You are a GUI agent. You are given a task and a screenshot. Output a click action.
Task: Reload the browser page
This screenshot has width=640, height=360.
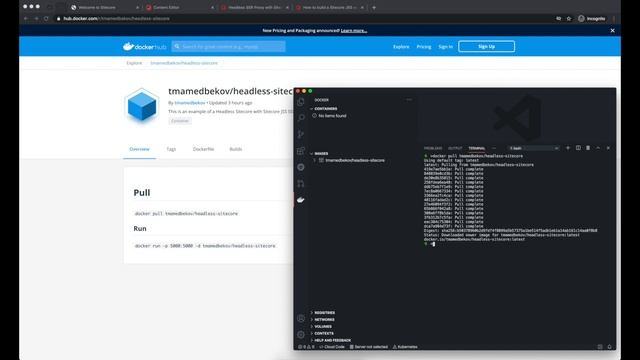[x=46, y=18]
